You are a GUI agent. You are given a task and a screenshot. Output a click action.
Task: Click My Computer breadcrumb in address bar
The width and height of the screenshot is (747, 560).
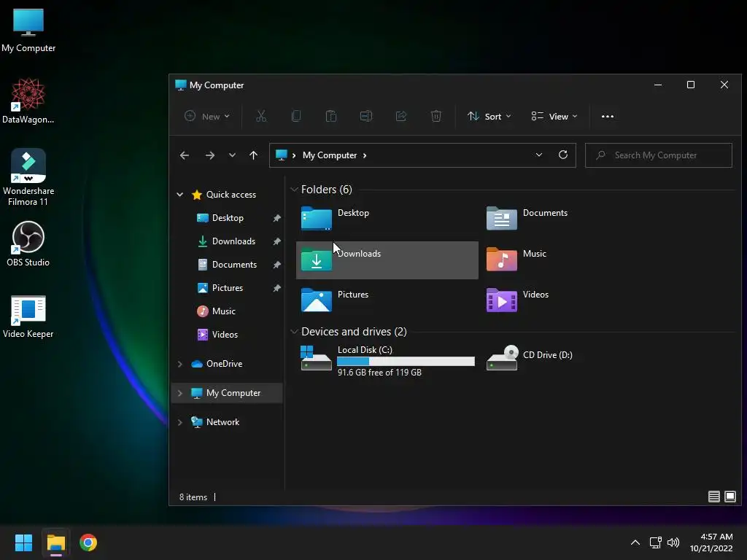[330, 155]
